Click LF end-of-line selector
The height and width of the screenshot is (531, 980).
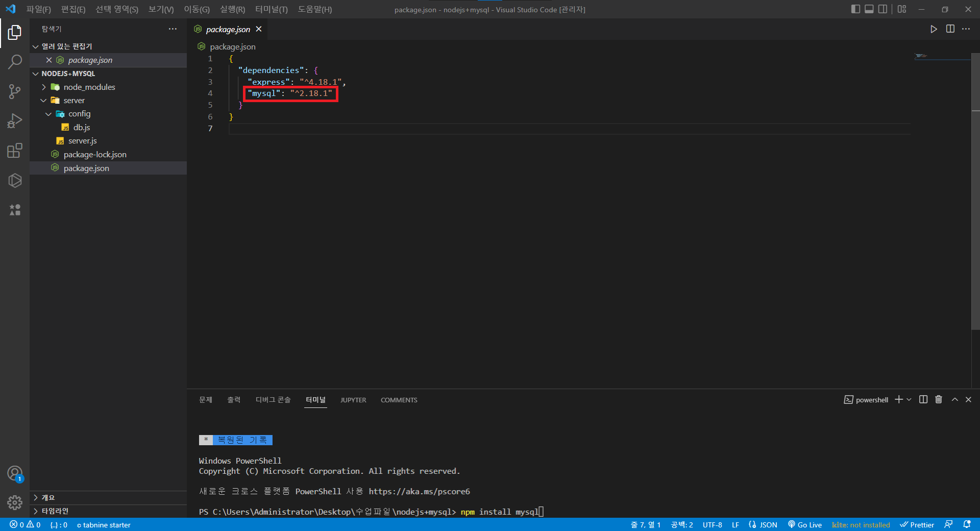(x=736, y=524)
